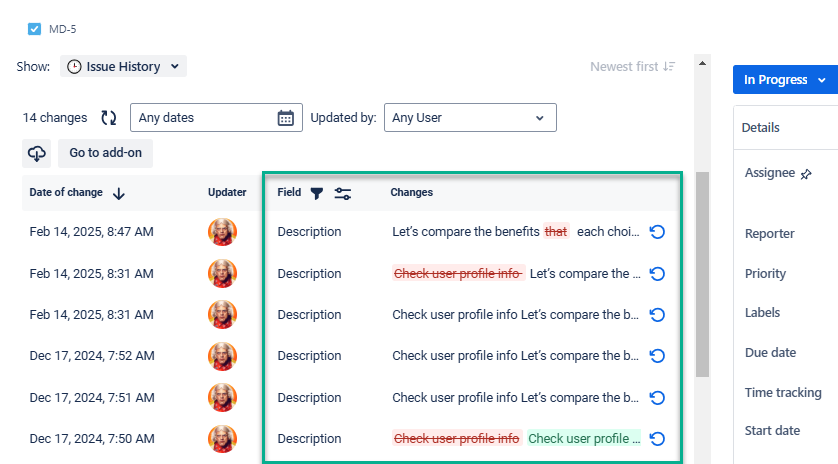The height and width of the screenshot is (464, 838).
Task: Click the Changes column header
Action: (x=412, y=192)
